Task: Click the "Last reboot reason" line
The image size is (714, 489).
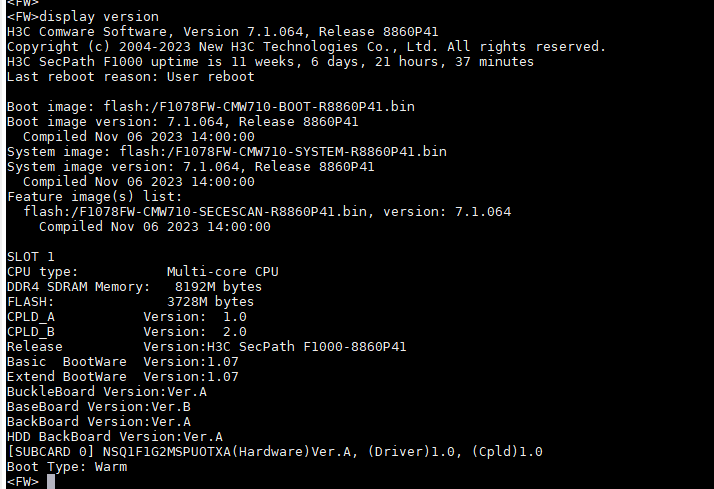Action: (x=130, y=77)
